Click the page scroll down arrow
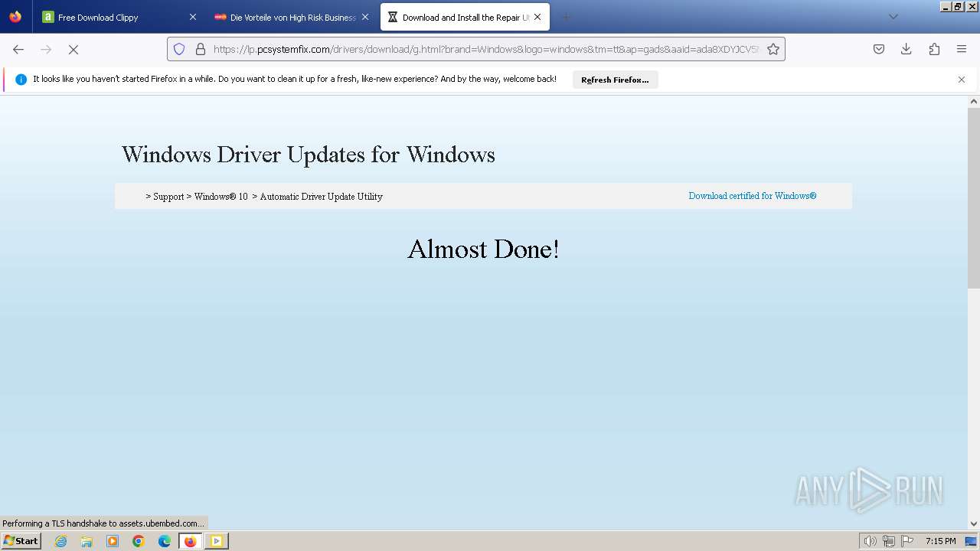Viewport: 980px width, 551px height. (974, 523)
